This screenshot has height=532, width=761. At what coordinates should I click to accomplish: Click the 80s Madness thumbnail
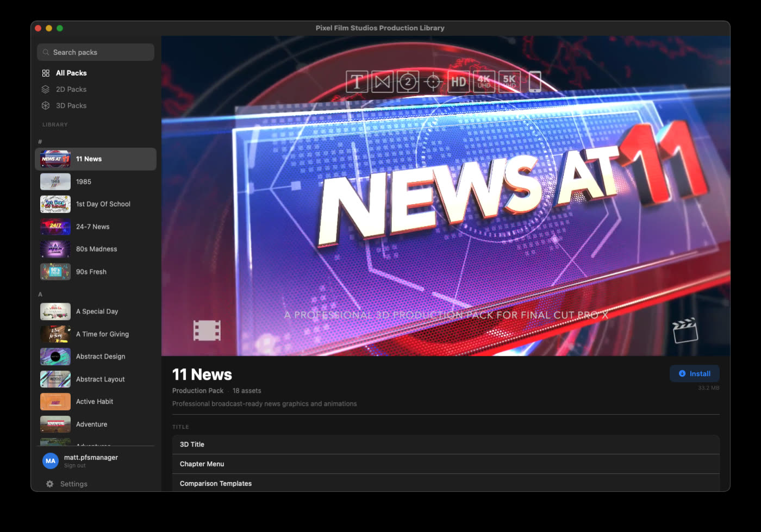(x=55, y=249)
